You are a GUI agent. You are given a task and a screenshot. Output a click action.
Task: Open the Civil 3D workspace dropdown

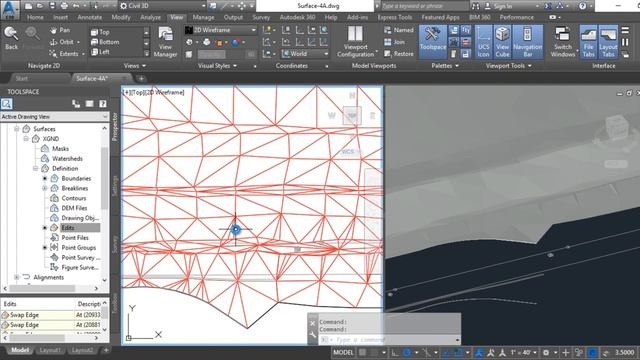pyautogui.click(x=162, y=6)
